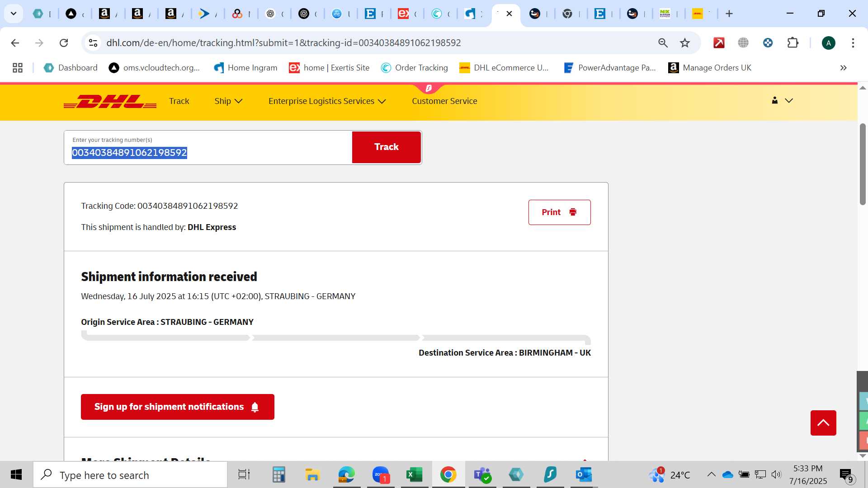Reload the page
The height and width of the screenshot is (488, 868).
[x=64, y=43]
